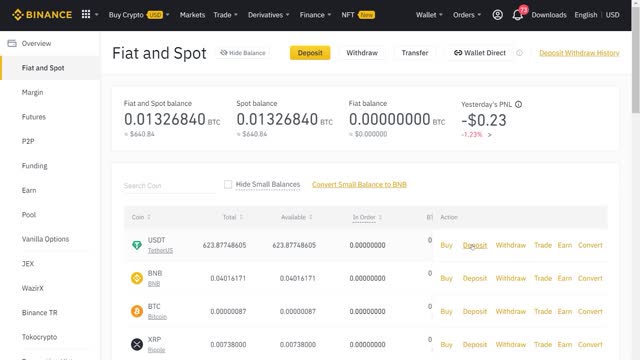Viewport: 640px width, 360px height.
Task: Sort table by In Order column arrows
Action: pyautogui.click(x=380, y=217)
